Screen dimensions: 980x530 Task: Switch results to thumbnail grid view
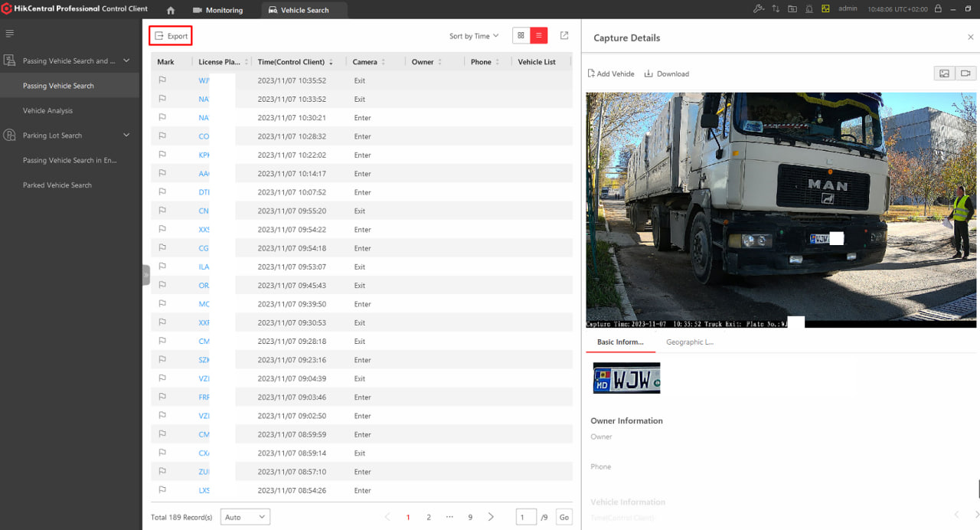tap(521, 36)
